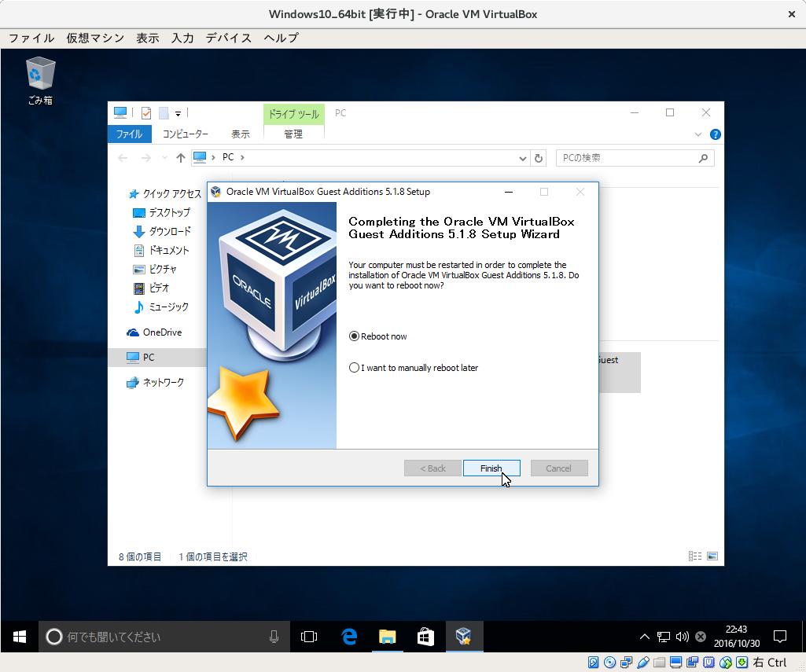Open デスクトップ in the navigation pane
The height and width of the screenshot is (672, 806).
click(161, 213)
